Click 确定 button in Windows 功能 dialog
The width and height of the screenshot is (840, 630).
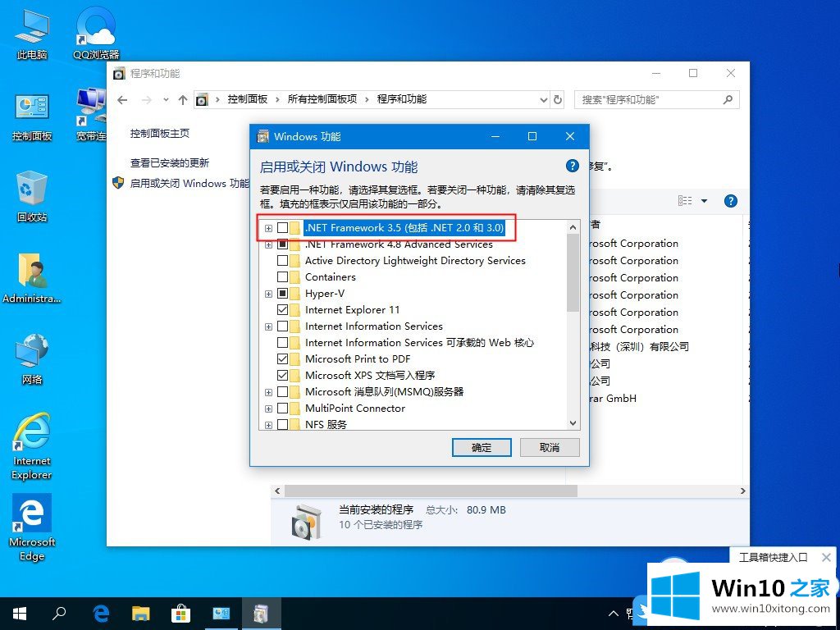[482, 447]
